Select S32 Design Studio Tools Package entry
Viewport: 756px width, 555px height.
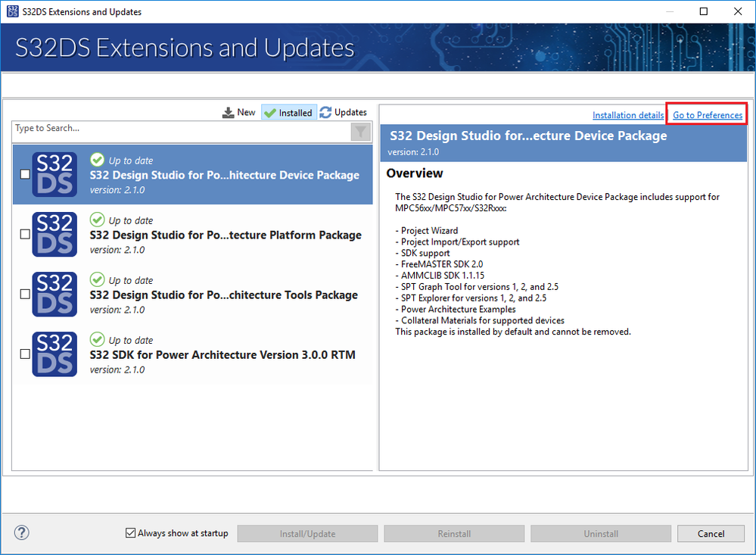[x=192, y=295]
